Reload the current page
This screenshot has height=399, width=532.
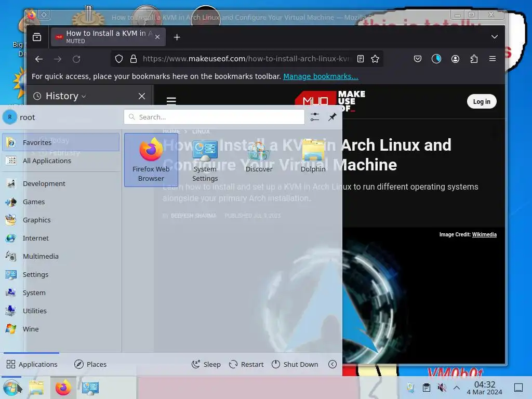tap(76, 59)
